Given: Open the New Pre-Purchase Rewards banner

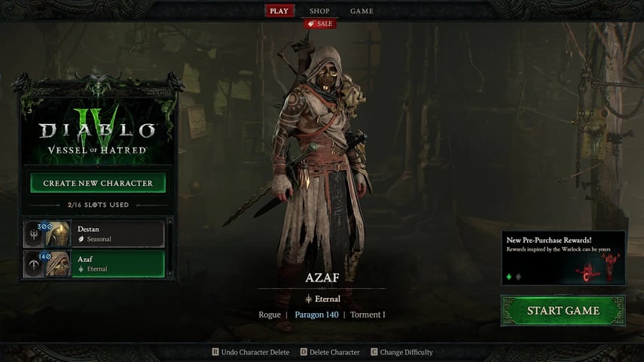Looking at the screenshot, I should click(x=563, y=257).
